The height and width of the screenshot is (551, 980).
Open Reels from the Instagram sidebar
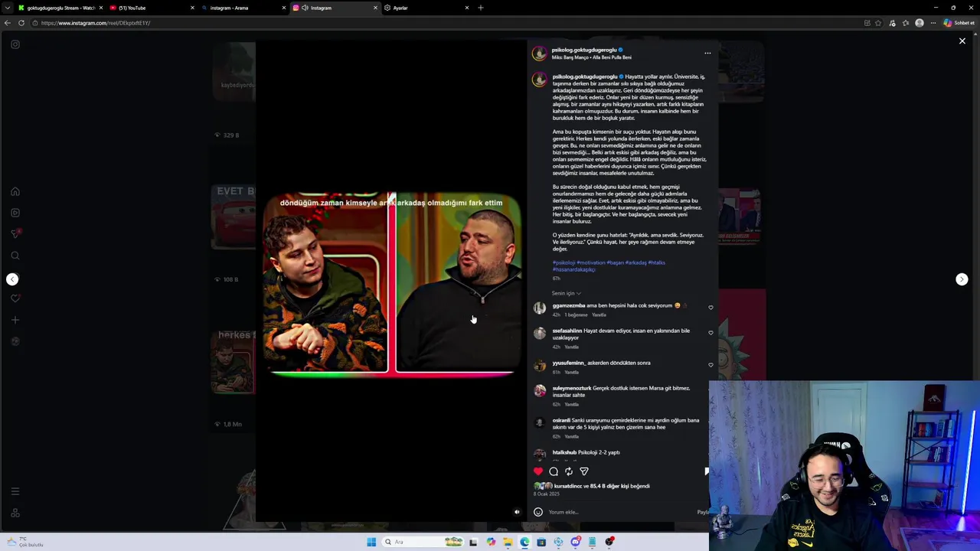[x=15, y=213]
